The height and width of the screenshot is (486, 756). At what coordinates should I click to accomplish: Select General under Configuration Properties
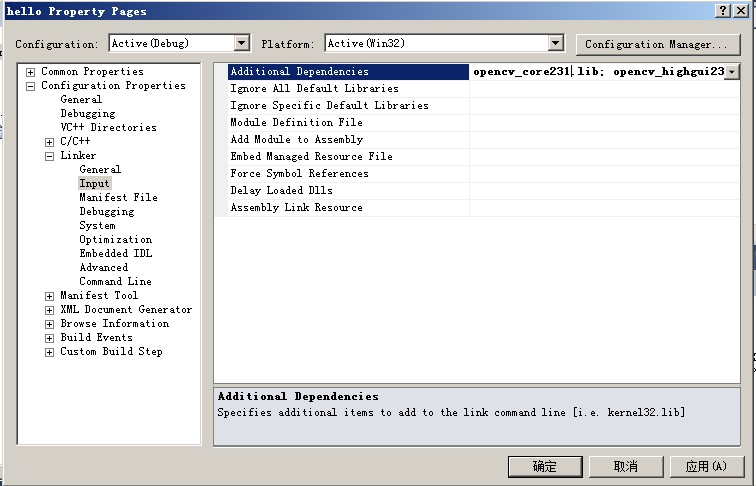(x=81, y=99)
